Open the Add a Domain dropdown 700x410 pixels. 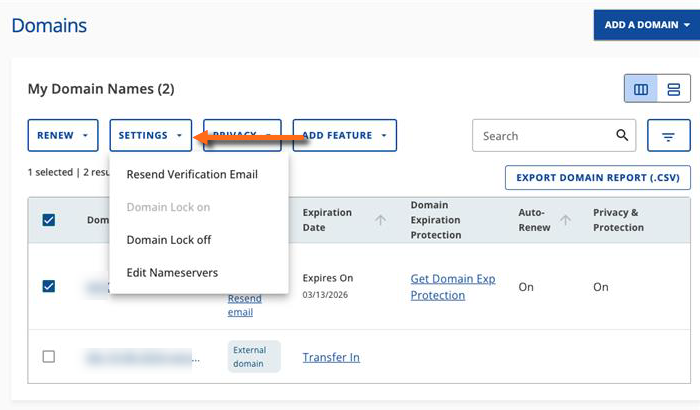(646, 25)
